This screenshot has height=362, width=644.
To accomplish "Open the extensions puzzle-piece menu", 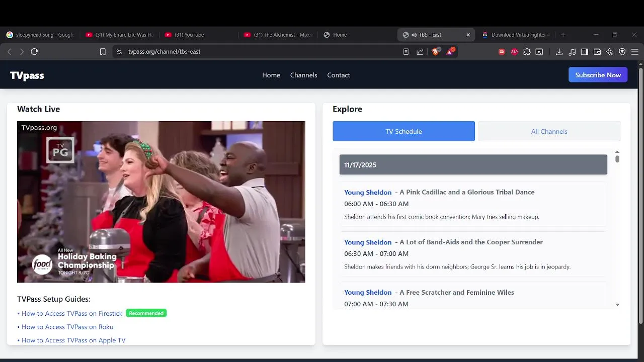I will pyautogui.click(x=527, y=52).
